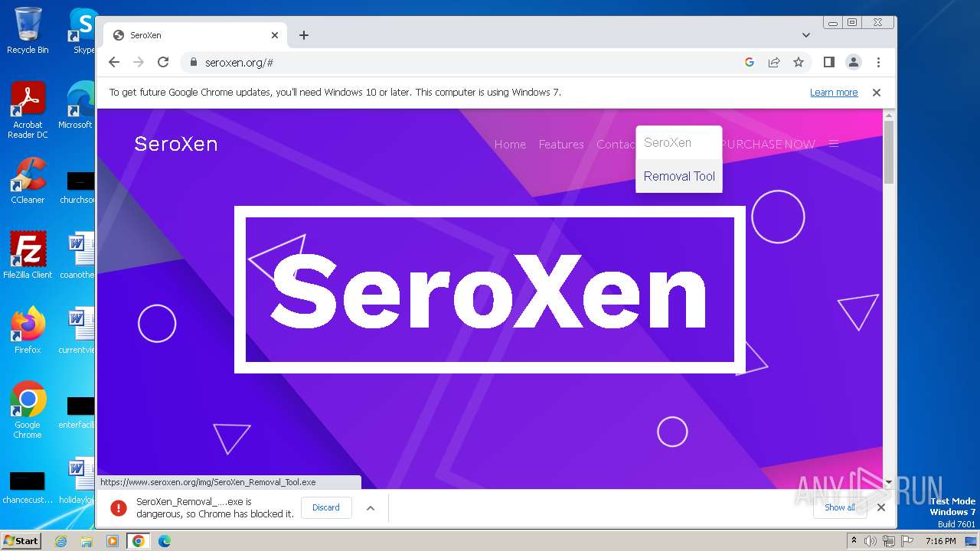The height and width of the screenshot is (551, 980).
Task: Open Internet Explorer in taskbar
Action: [61, 541]
